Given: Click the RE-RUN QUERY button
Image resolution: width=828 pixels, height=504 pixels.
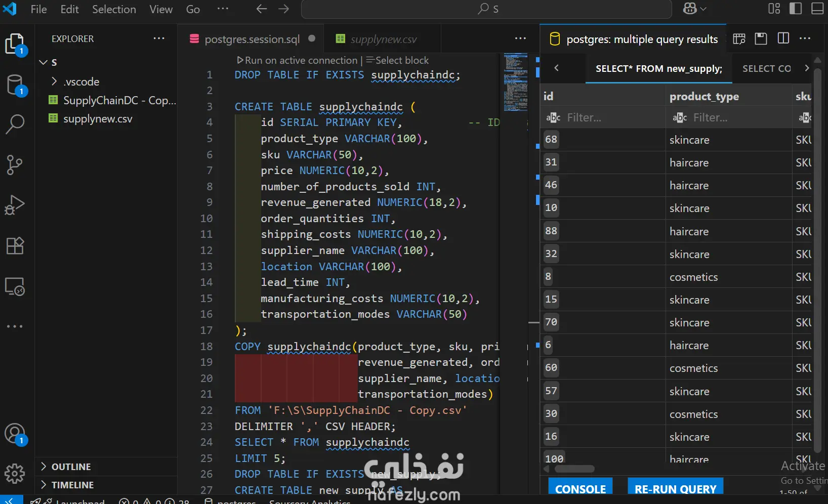Looking at the screenshot, I should 675,488.
